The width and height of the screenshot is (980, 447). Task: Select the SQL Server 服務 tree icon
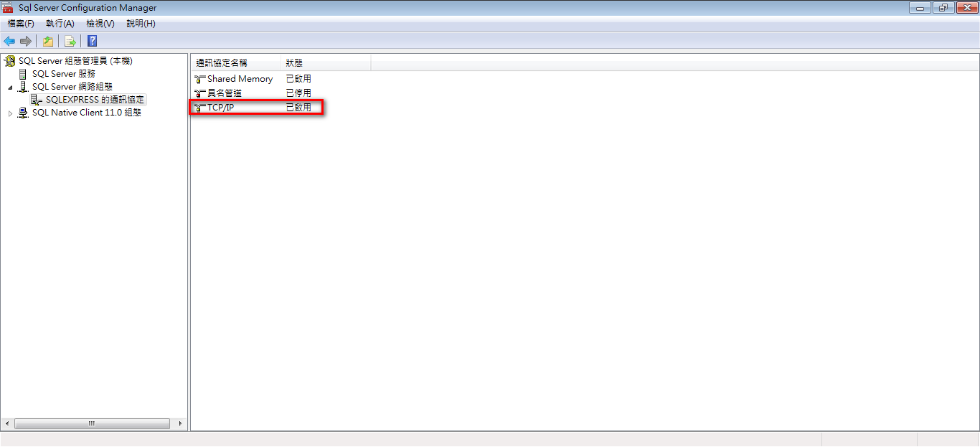point(23,74)
